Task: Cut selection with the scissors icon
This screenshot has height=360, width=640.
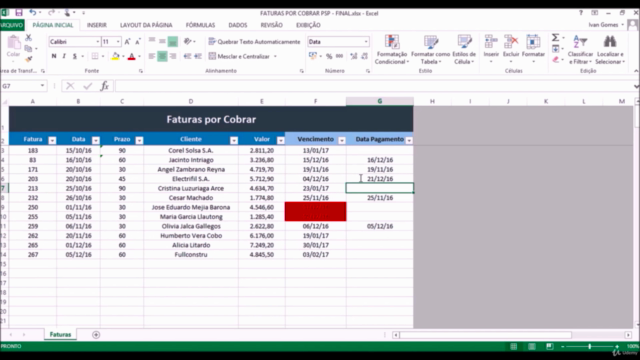Action: pyautogui.click(x=28, y=38)
